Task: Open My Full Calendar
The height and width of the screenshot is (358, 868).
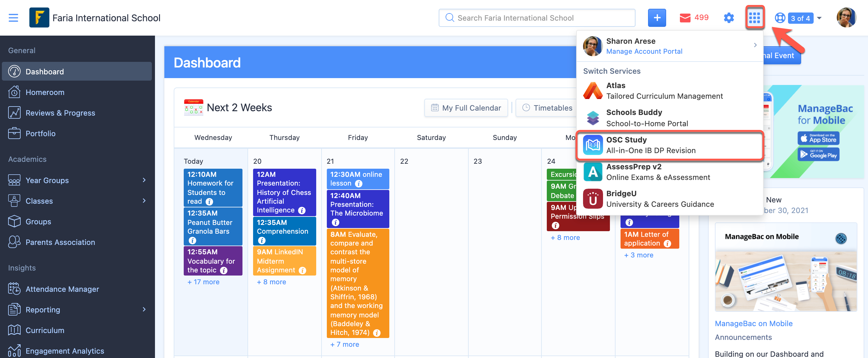Action: [466, 108]
